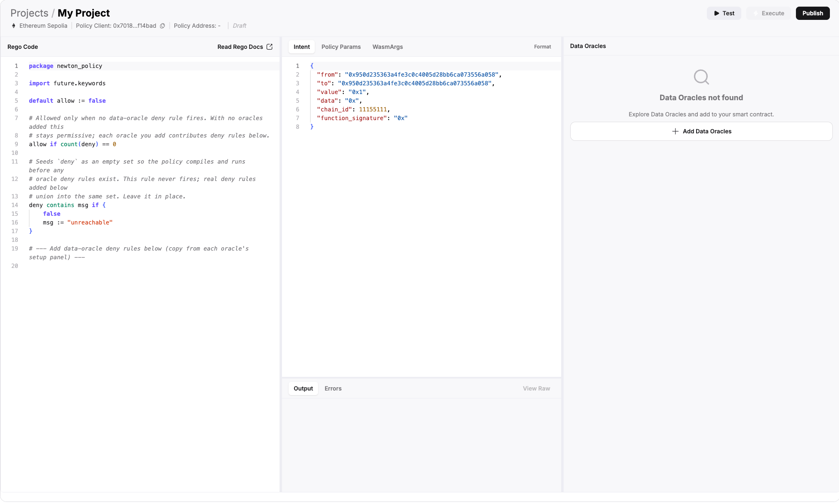The width and height of the screenshot is (839, 504).
Task: Add Data Oracles to the project
Action: tap(701, 131)
